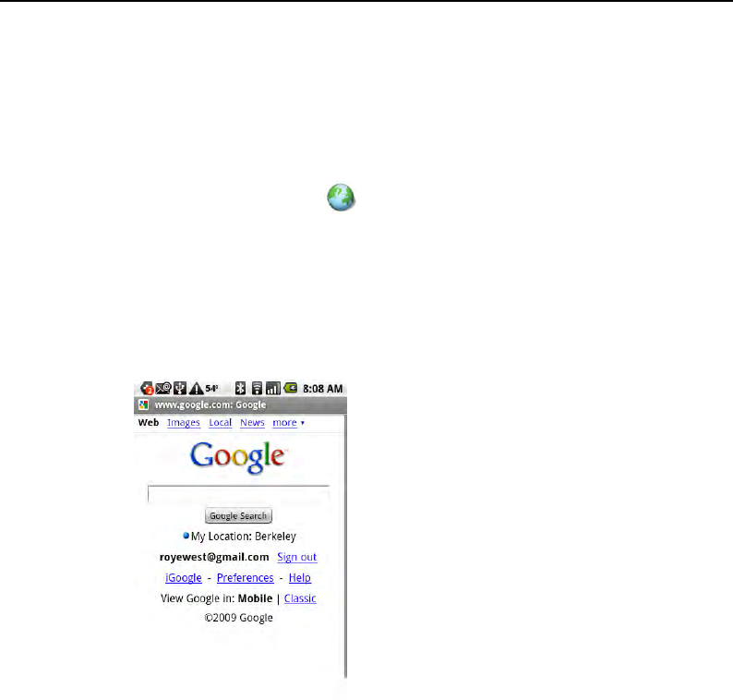Tap the Google logo
This screenshot has height=700, width=733.
pyautogui.click(x=238, y=457)
